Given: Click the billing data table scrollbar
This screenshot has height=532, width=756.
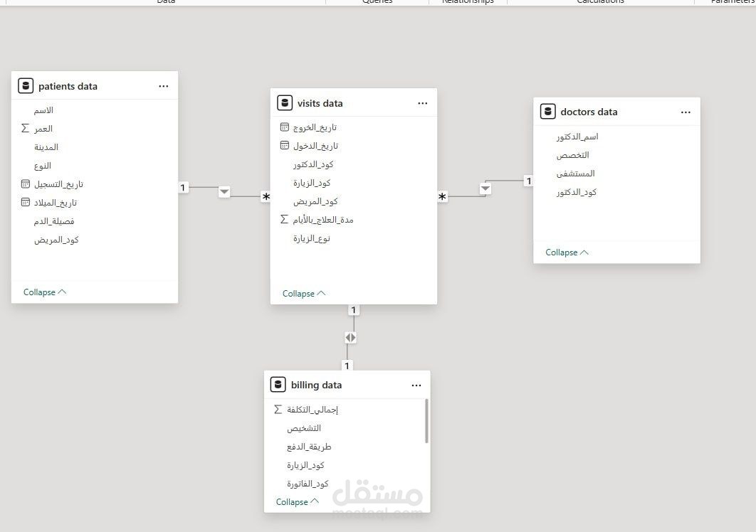Looking at the screenshot, I should (426, 420).
